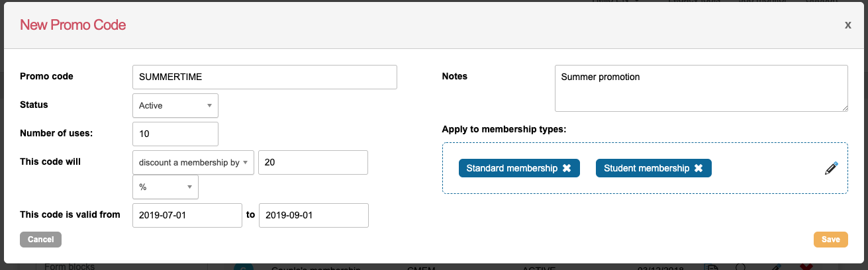Focus the Number of uses field

click(175, 134)
